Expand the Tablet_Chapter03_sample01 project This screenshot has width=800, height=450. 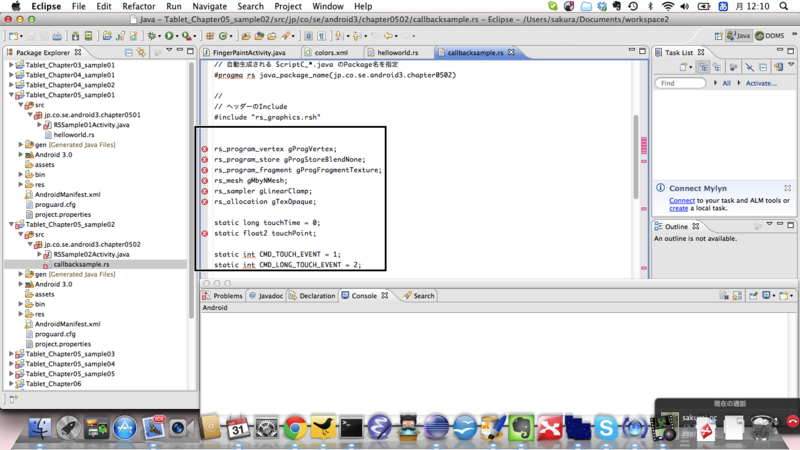click(x=11, y=65)
